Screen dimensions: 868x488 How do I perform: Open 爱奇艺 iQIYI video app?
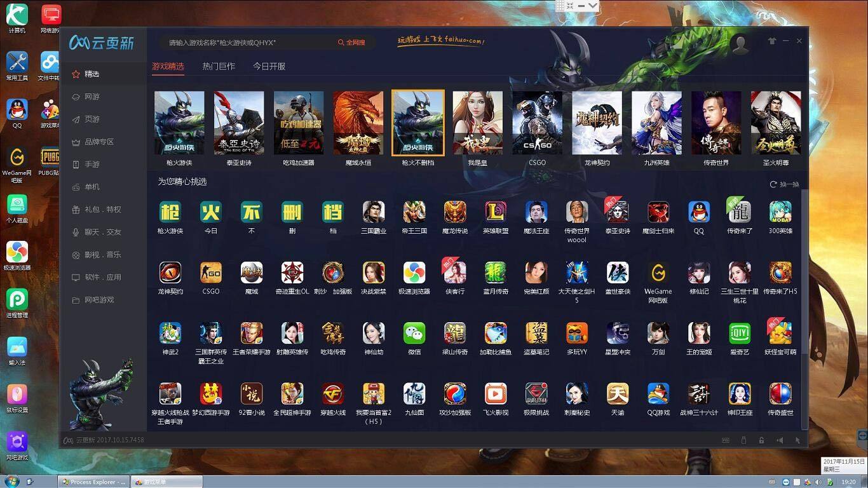click(x=740, y=332)
